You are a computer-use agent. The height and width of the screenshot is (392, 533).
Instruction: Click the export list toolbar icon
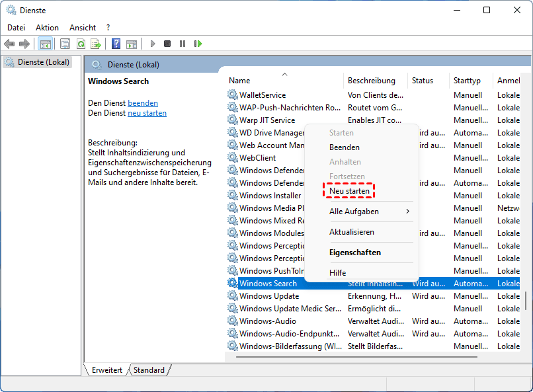(x=96, y=44)
